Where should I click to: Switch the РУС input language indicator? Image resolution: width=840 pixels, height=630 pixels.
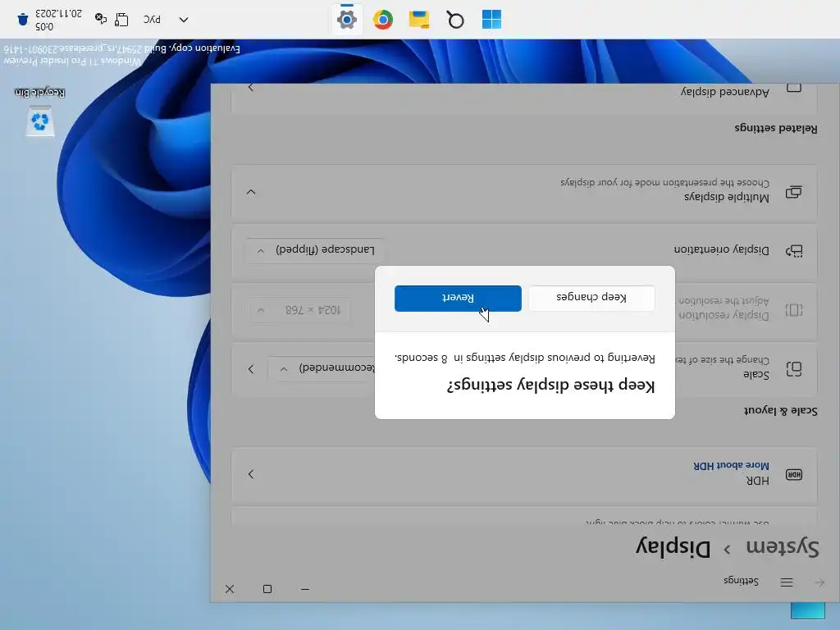click(152, 20)
